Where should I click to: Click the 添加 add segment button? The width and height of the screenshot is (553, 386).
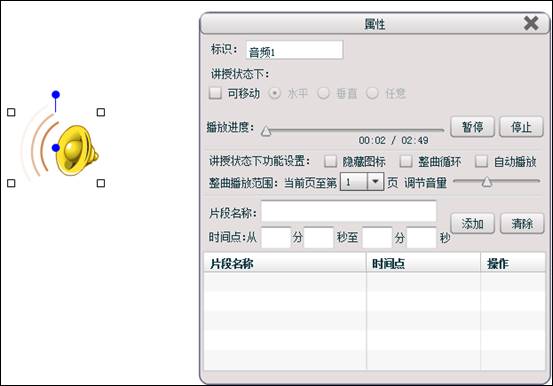click(472, 223)
